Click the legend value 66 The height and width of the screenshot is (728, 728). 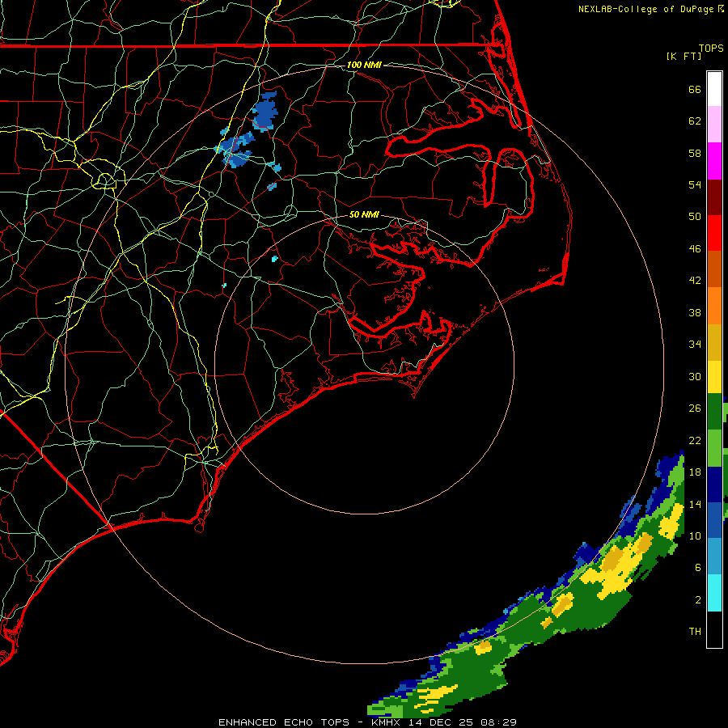pyautogui.click(x=695, y=90)
